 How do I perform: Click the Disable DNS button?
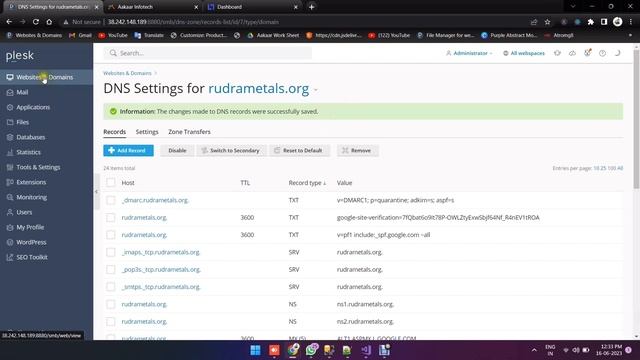click(177, 151)
